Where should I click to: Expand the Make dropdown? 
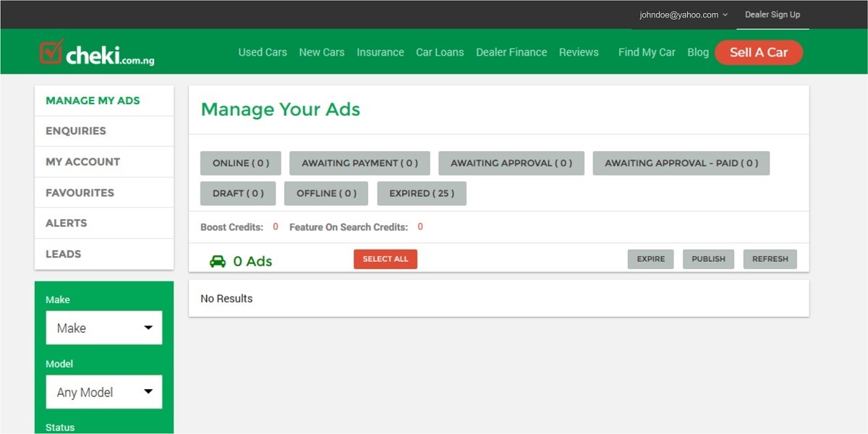click(x=104, y=328)
